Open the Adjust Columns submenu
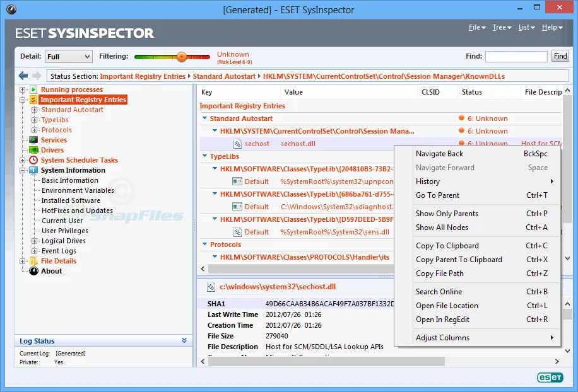The height and width of the screenshot is (392, 578). (478, 338)
